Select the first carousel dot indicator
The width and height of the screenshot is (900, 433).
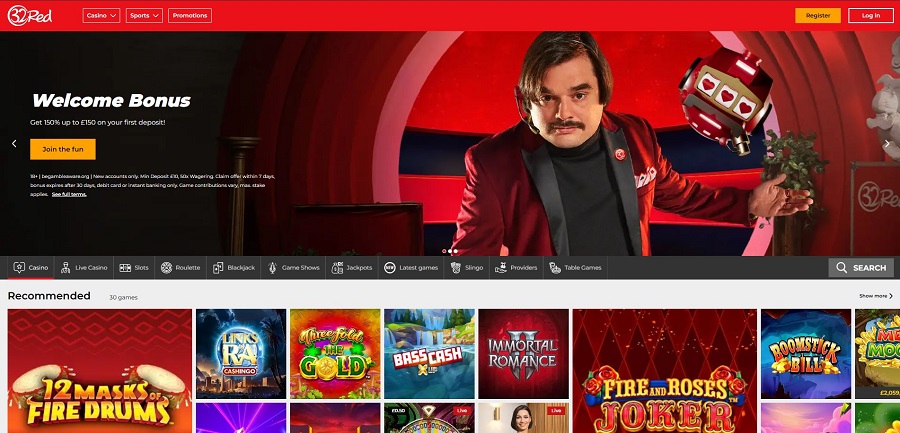click(x=444, y=251)
